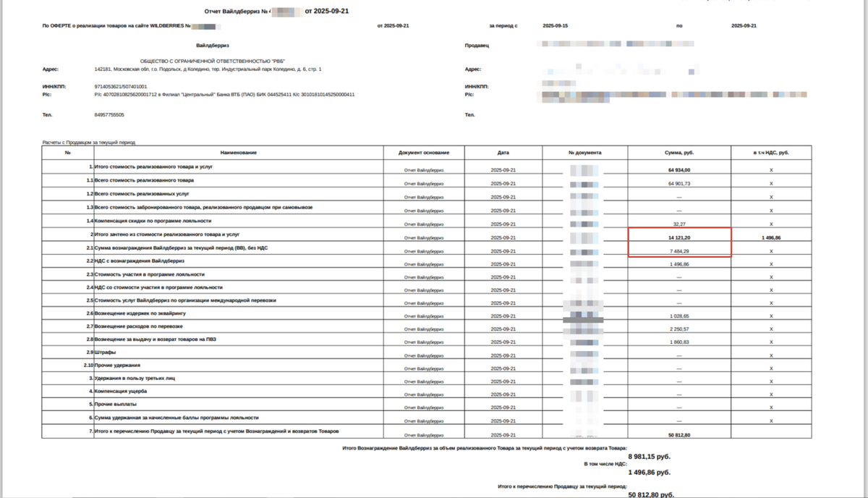
Task: Click the date "2025-09-21" in the Прочие выплаты row
Action: pos(503,408)
